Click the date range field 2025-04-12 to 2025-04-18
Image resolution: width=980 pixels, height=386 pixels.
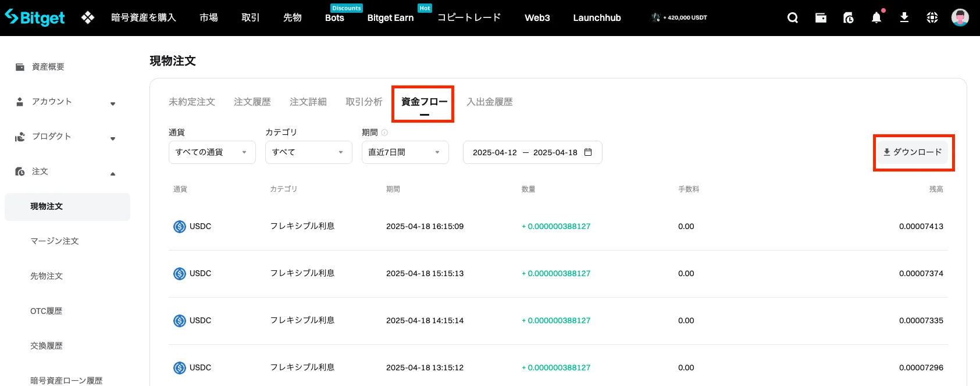tap(532, 152)
